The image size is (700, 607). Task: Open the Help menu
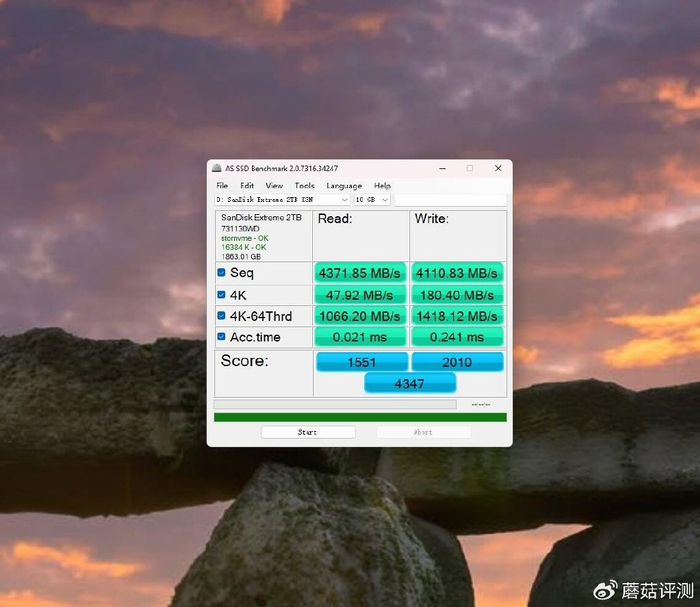point(382,186)
